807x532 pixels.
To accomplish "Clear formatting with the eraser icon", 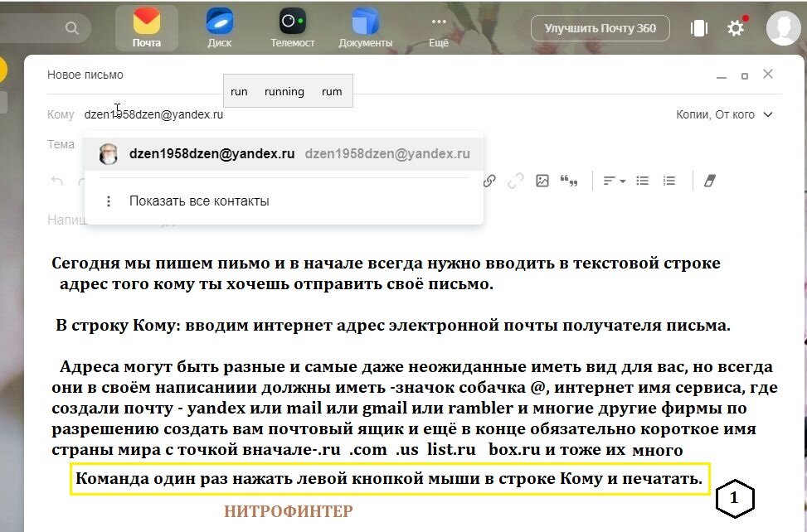I will point(710,181).
